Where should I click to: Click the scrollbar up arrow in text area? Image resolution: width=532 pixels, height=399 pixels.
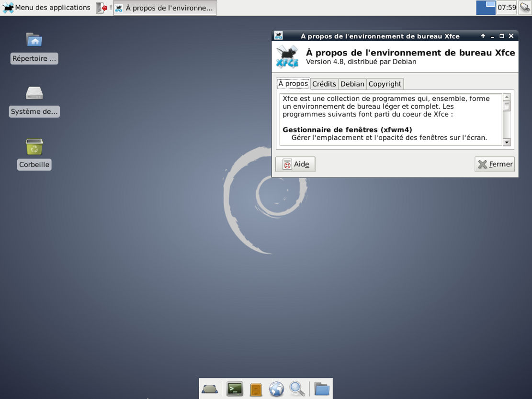pyautogui.click(x=507, y=97)
